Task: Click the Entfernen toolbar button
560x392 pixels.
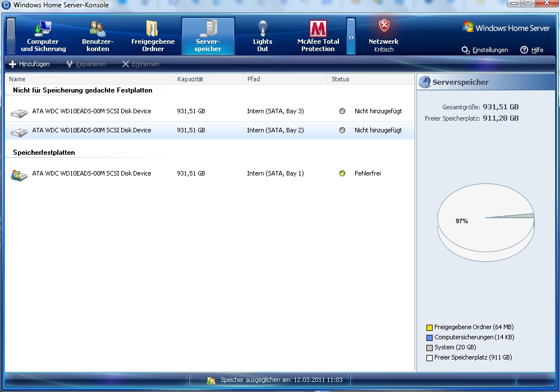Action: 140,64
